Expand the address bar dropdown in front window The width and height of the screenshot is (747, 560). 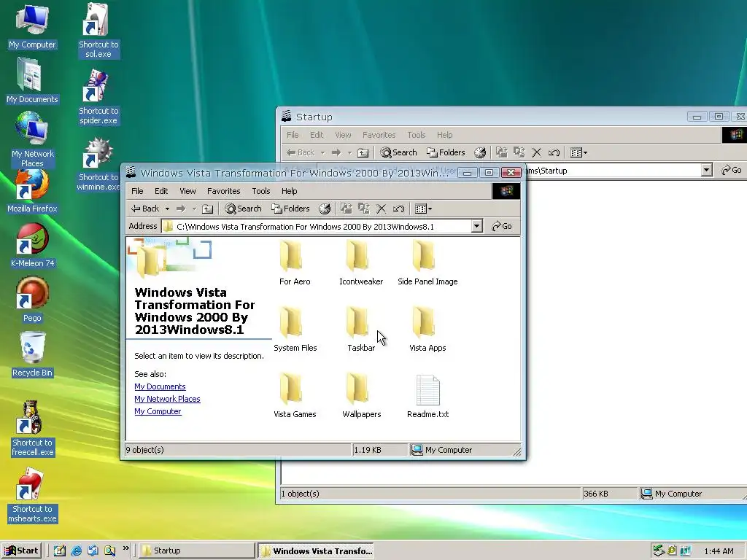tap(476, 226)
